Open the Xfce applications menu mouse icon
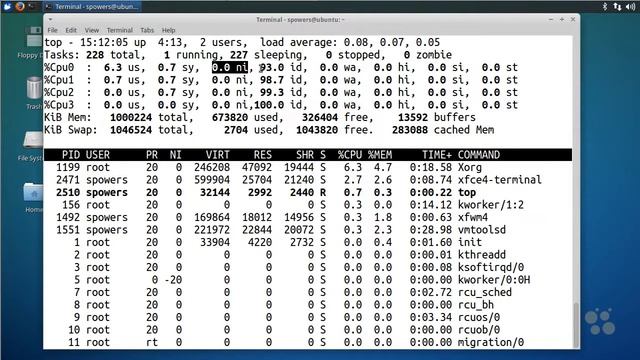This screenshot has width=640, height=360. click(7, 6)
